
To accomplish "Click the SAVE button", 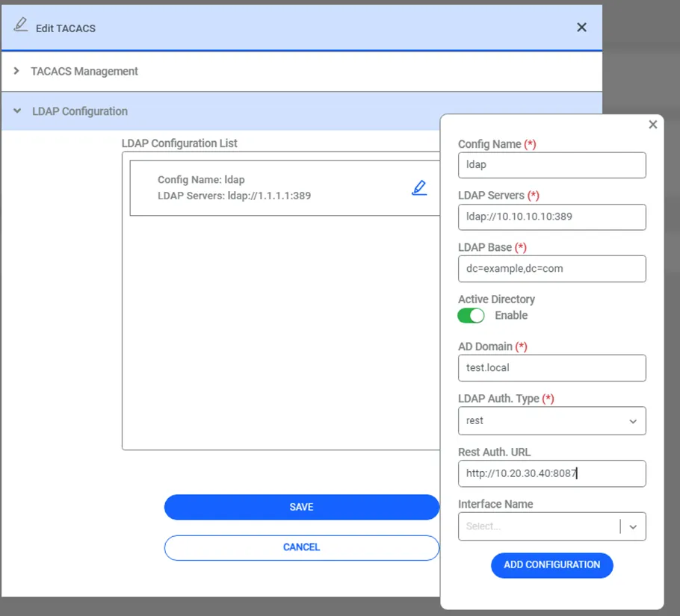I will tap(301, 507).
